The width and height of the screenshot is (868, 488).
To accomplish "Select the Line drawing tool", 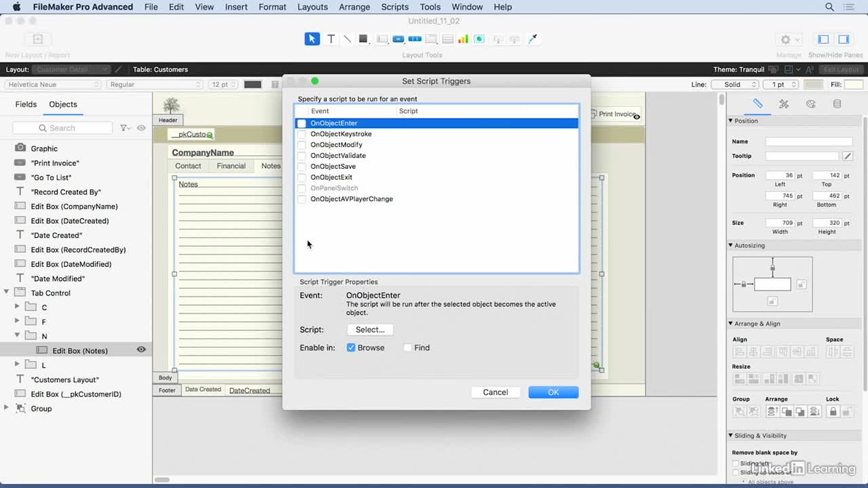I will point(347,39).
